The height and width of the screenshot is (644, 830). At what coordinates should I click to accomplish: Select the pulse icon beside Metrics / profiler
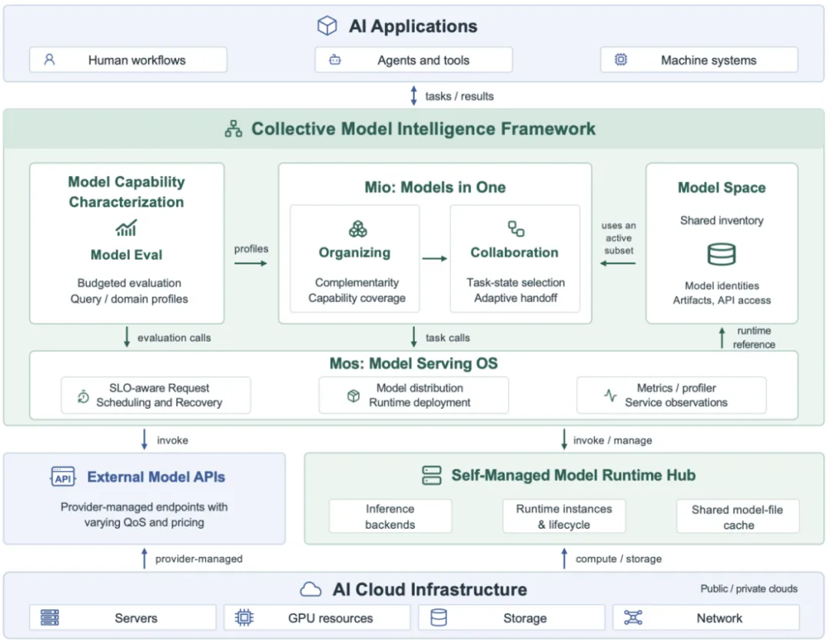coord(610,395)
